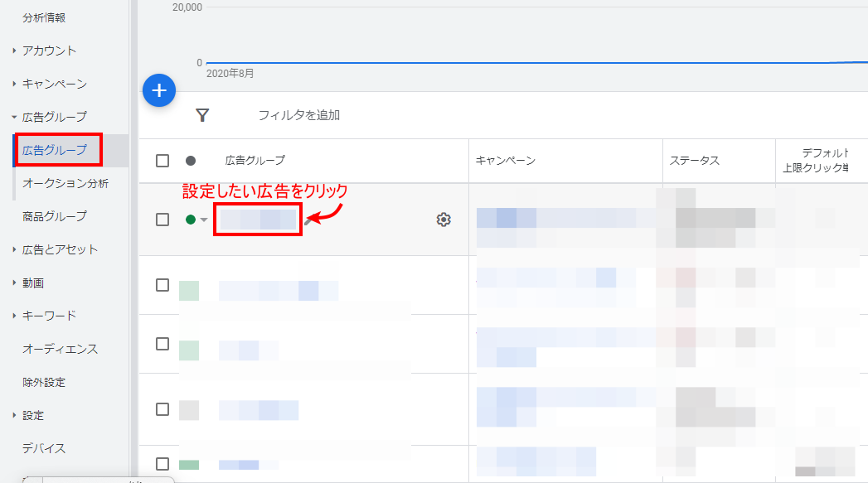Select オークション分析 in the sidebar

tap(65, 183)
